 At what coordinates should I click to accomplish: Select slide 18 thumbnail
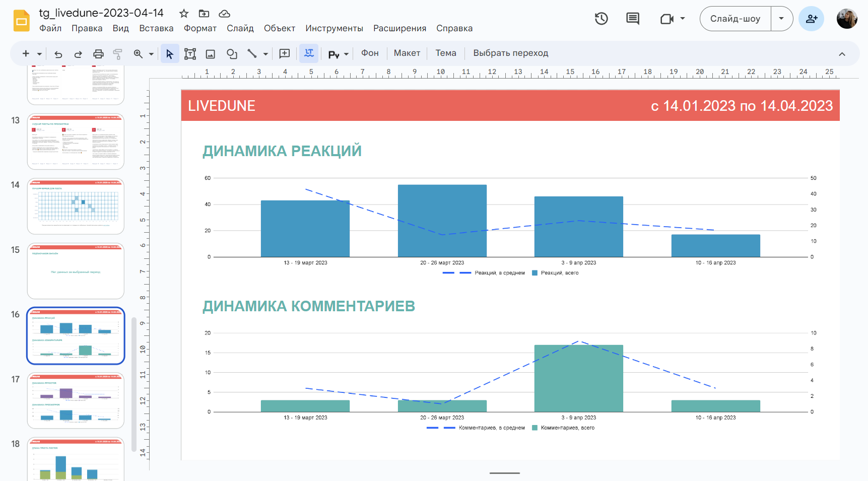(76, 459)
